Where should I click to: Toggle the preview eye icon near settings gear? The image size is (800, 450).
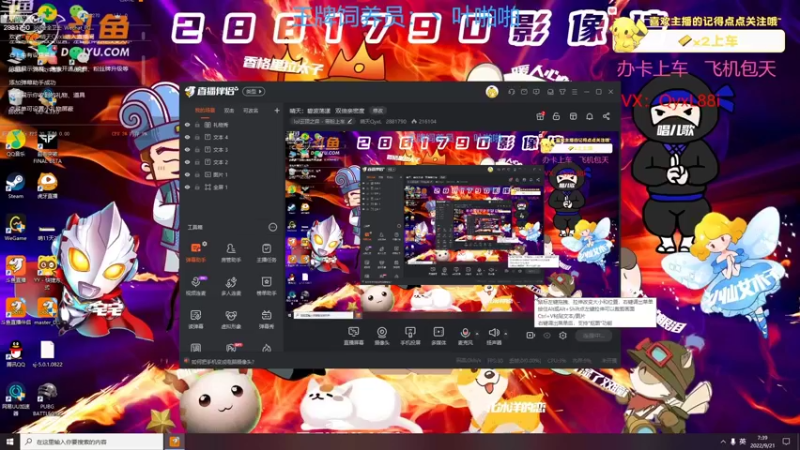coord(547,335)
